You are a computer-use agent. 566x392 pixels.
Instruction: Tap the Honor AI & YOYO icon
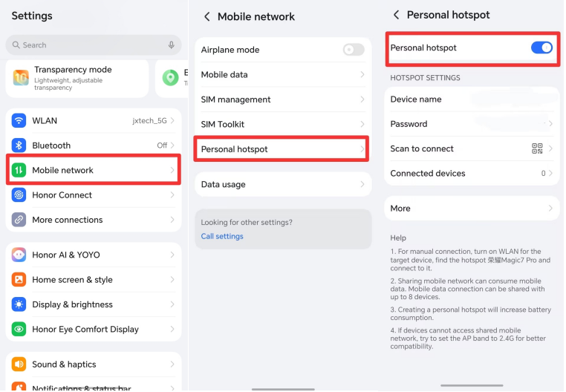[x=19, y=255]
